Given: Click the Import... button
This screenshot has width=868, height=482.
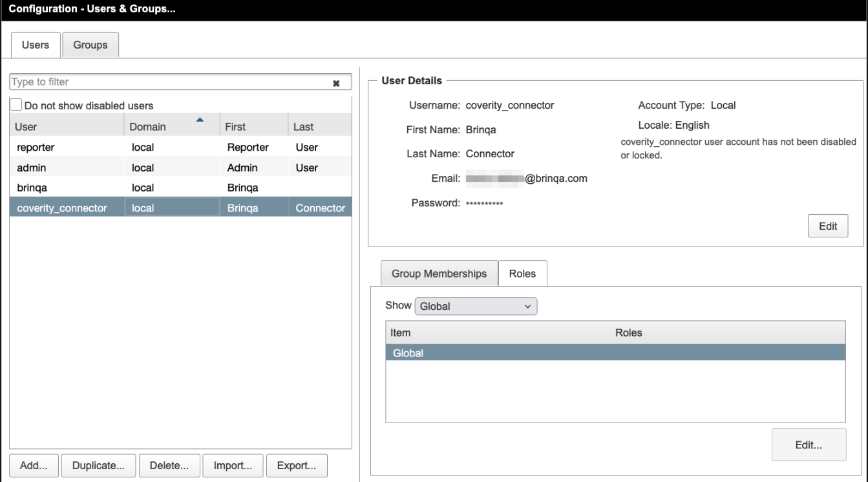Looking at the screenshot, I should (233, 465).
